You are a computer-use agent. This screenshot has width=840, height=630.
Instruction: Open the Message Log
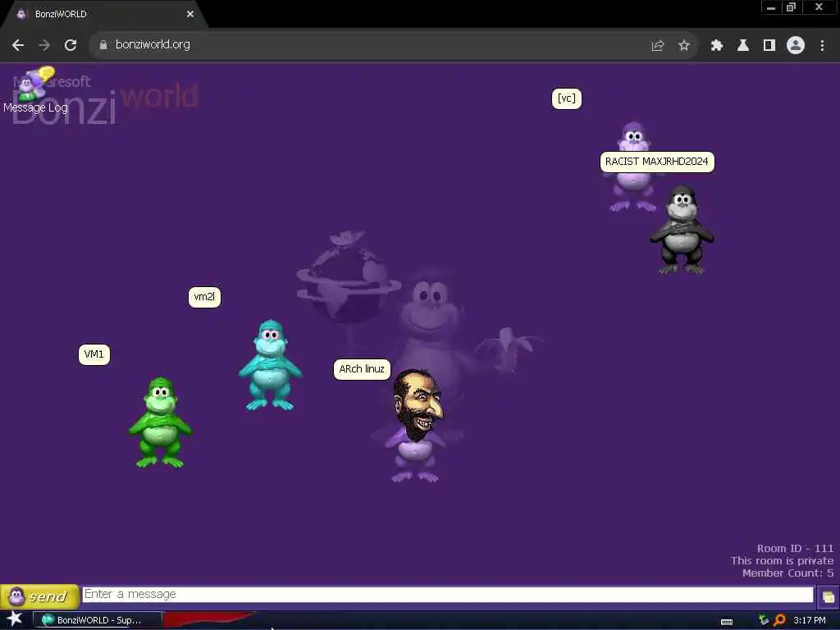click(x=35, y=91)
